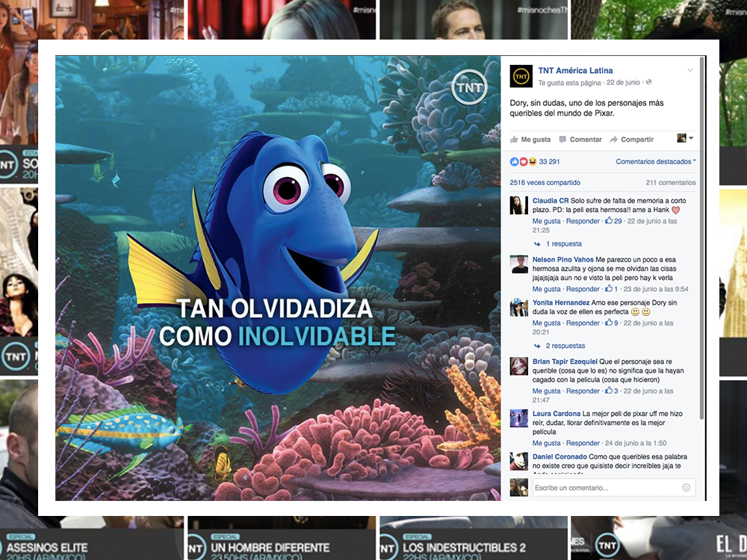Viewport: 747px width, 560px height.
Task: Reply to Nelson Pino Vahos's comment
Action: click(x=583, y=289)
